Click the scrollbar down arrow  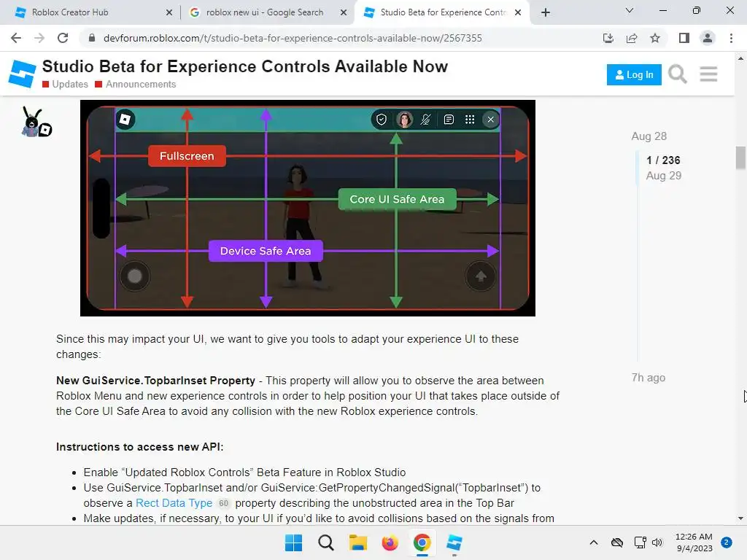point(740,518)
